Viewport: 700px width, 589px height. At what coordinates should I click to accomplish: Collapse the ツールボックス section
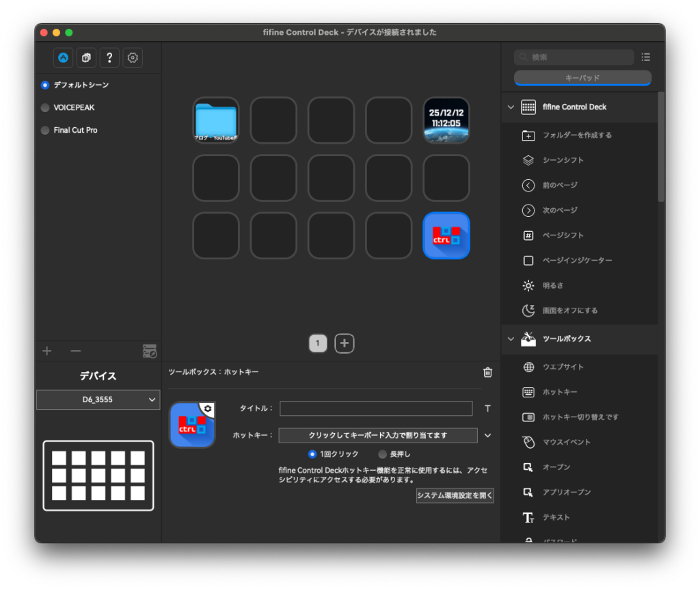[x=510, y=339]
